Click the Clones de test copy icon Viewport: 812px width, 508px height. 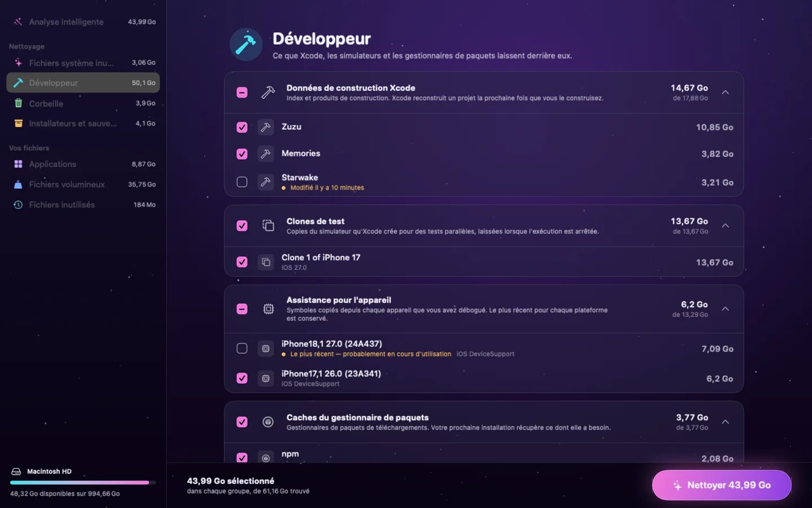(268, 226)
